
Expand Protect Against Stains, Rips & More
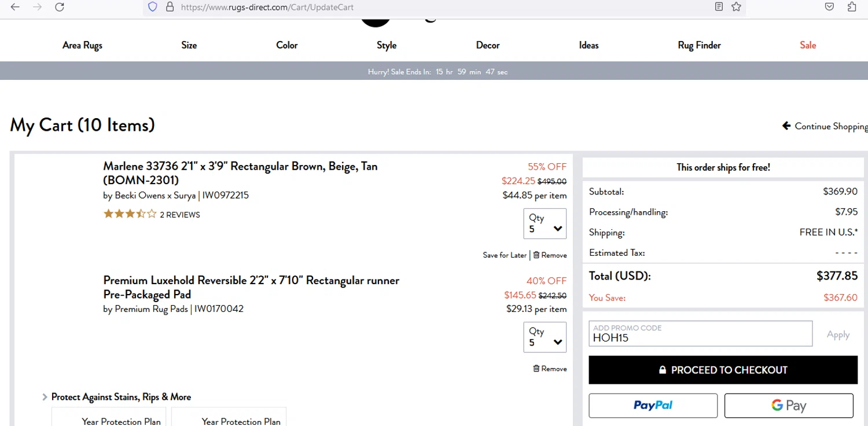pyautogui.click(x=116, y=397)
